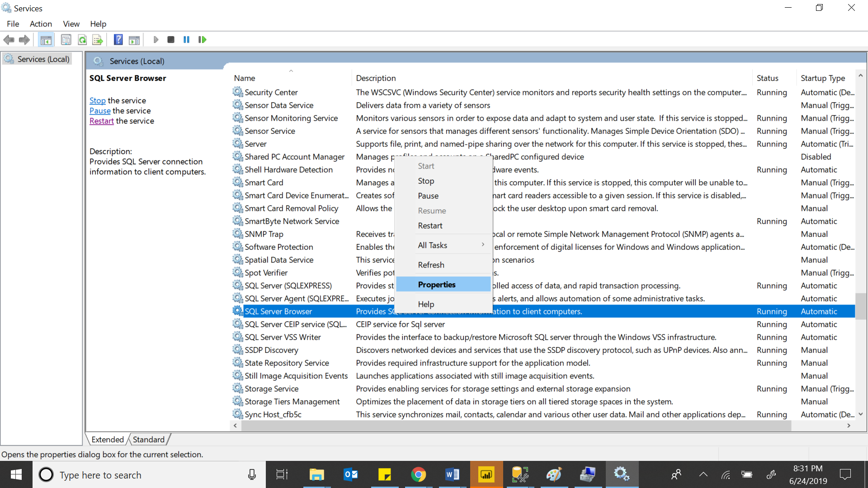The image size is (868, 488).
Task: Click the "Stop the service" link
Action: [x=97, y=100]
